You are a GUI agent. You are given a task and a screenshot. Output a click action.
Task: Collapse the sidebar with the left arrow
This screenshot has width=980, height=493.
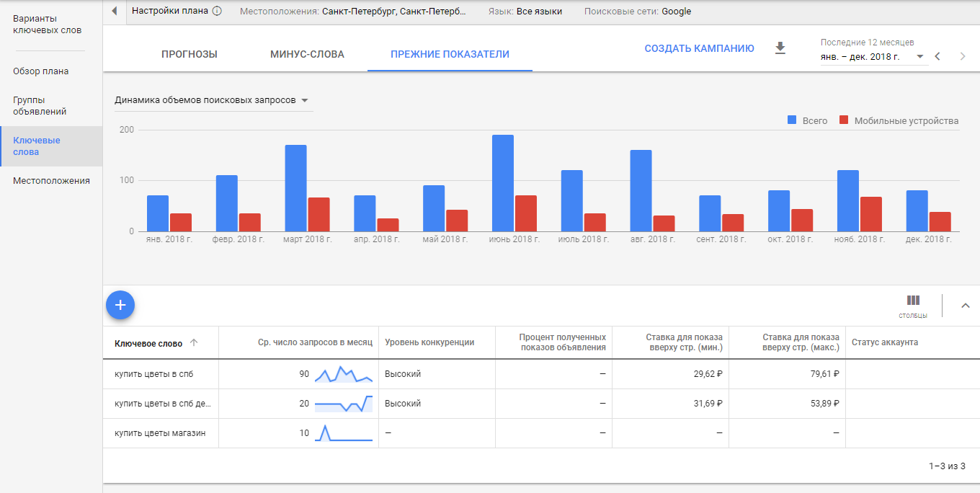[115, 12]
